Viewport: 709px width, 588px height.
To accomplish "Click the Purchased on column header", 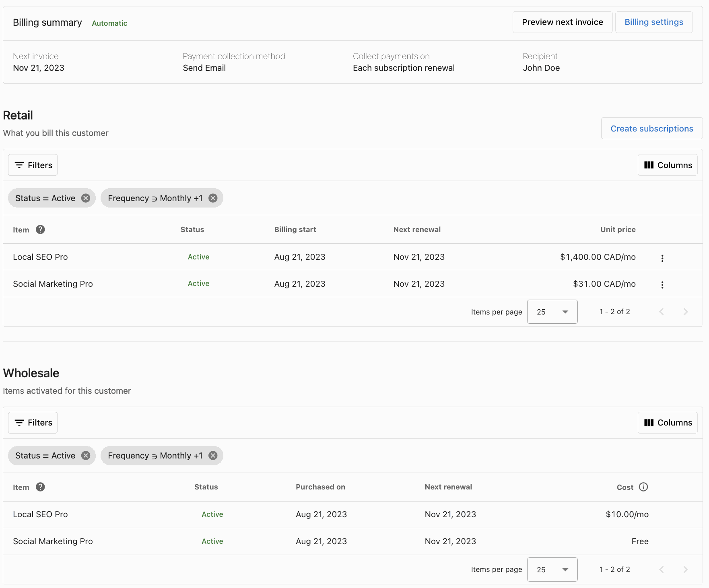I will [x=321, y=487].
